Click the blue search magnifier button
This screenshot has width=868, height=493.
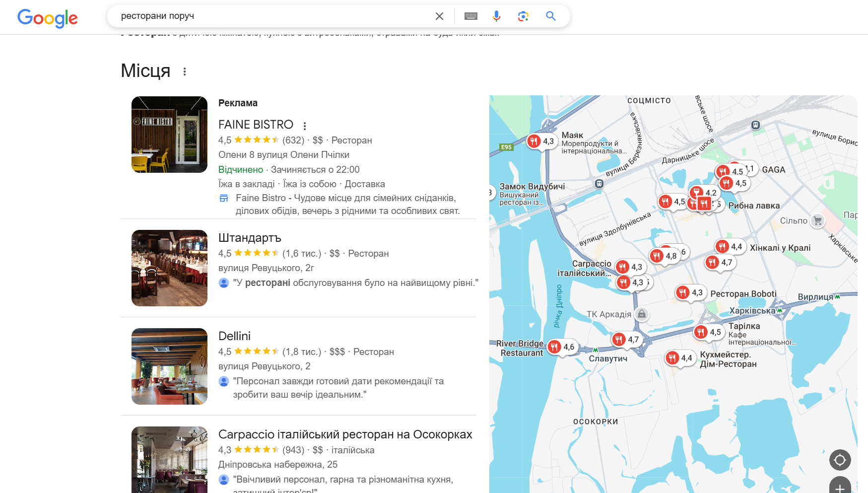(551, 16)
